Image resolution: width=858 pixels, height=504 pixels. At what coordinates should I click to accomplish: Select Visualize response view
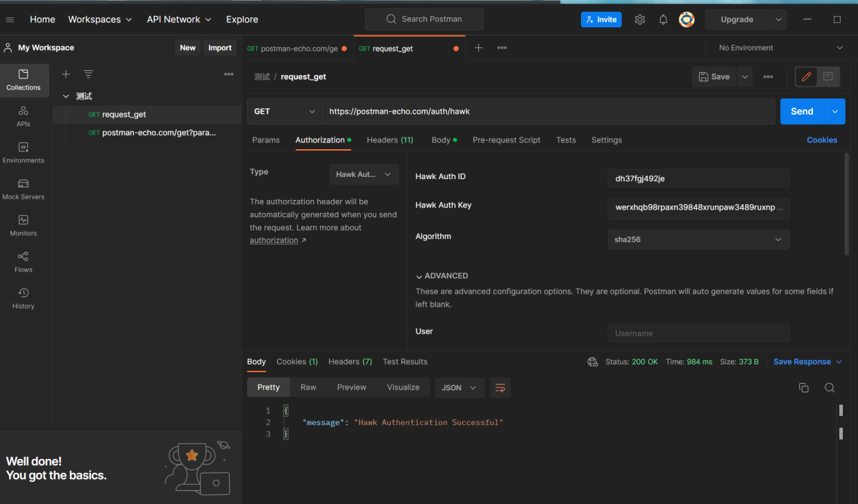tap(403, 387)
